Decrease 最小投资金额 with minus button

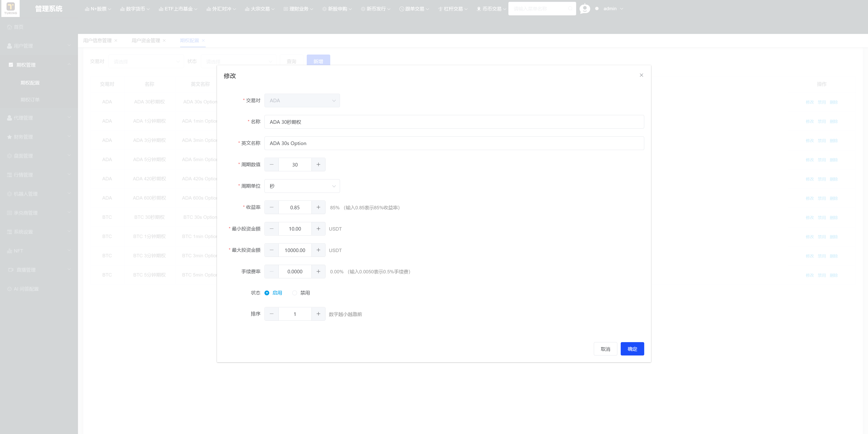pyautogui.click(x=271, y=229)
